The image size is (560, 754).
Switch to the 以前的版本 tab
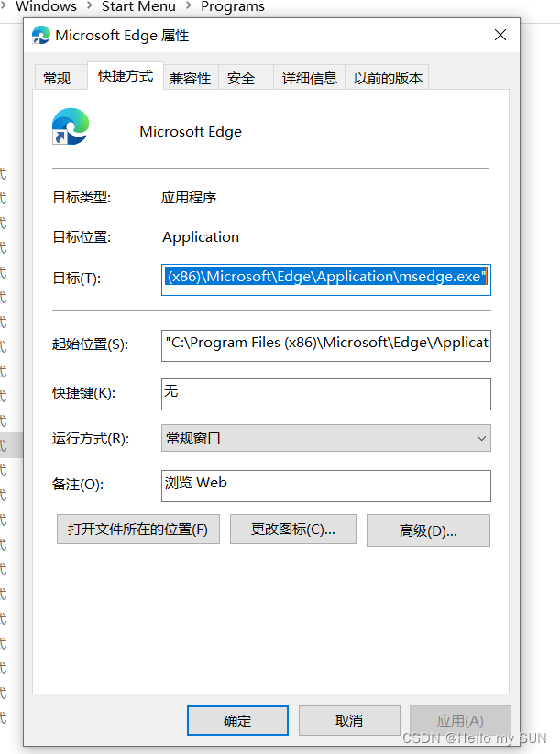coord(388,78)
